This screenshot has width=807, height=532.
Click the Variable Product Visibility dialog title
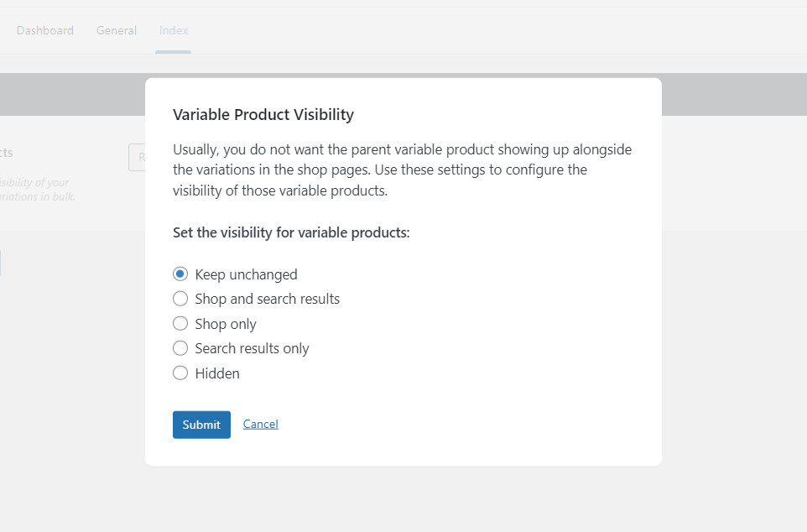coord(263,114)
